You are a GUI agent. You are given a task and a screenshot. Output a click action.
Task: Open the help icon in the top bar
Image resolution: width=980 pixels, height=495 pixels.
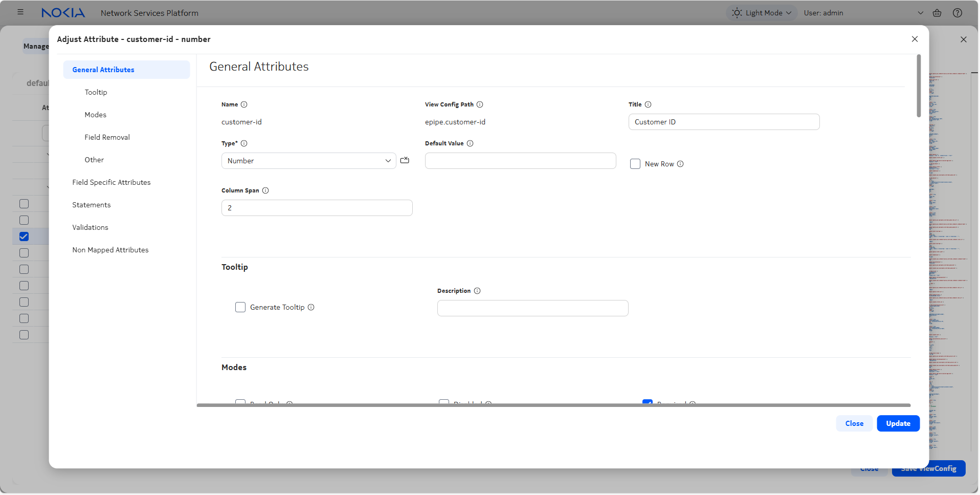tap(957, 13)
